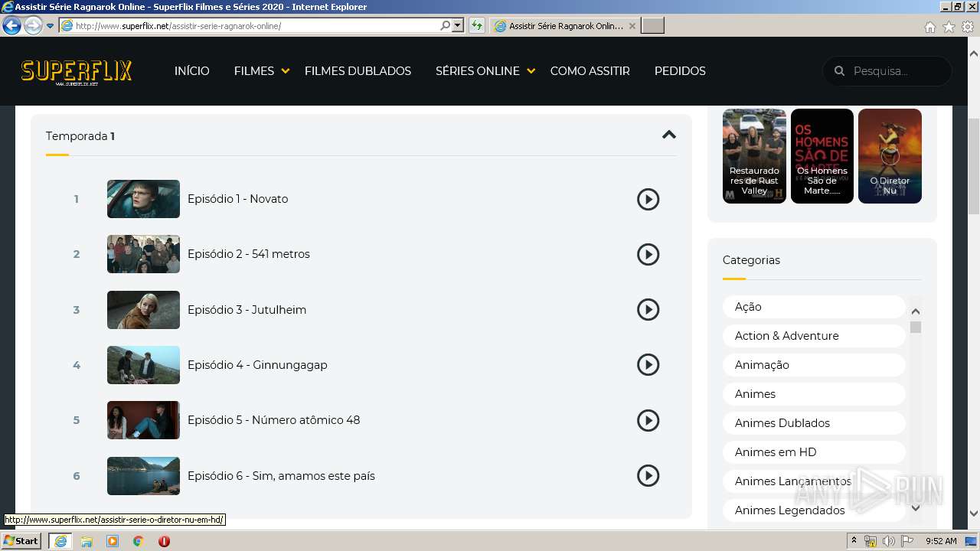Image resolution: width=980 pixels, height=551 pixels.
Task: Open FILMES DUBLADOS page
Action: point(358,71)
